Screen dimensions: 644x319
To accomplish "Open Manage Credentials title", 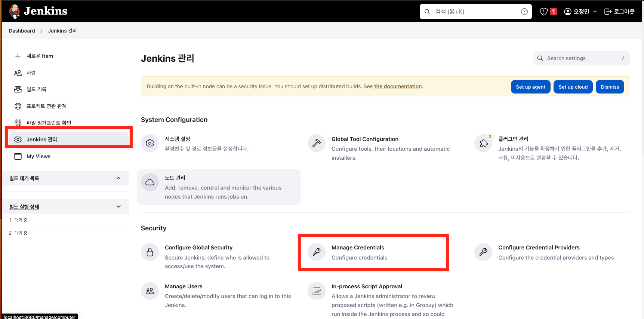I will coord(358,248).
